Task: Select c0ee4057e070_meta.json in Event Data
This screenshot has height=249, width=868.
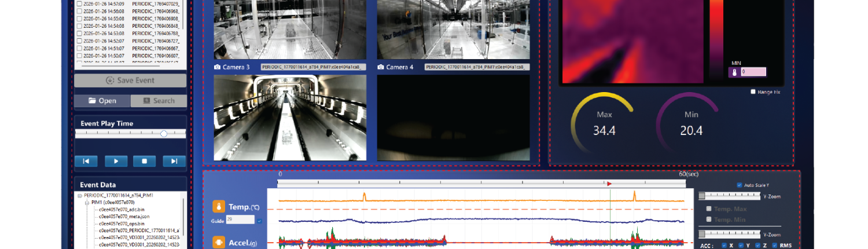Action: point(124,217)
